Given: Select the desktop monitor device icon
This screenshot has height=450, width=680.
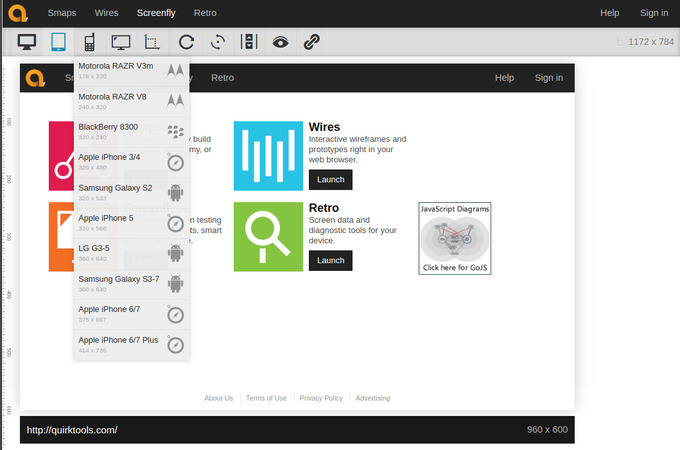Looking at the screenshot, I should [26, 42].
